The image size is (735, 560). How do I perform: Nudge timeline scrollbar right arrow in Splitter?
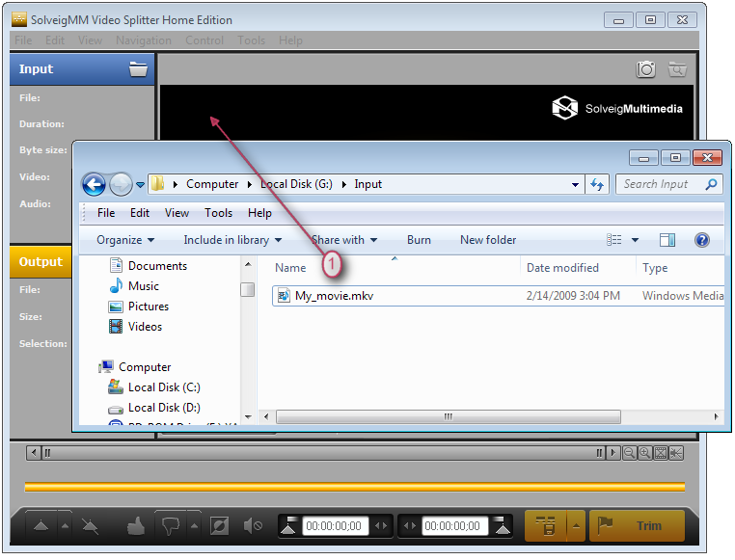coord(613,453)
